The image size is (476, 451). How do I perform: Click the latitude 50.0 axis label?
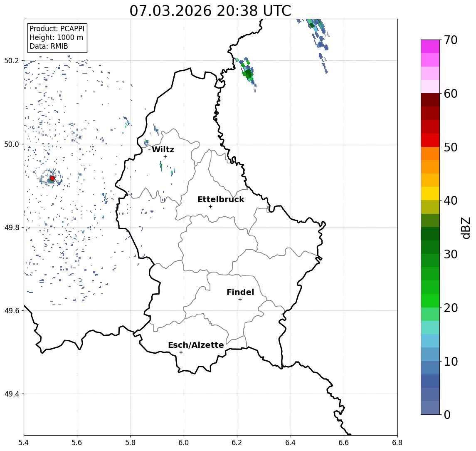[x=11, y=144]
